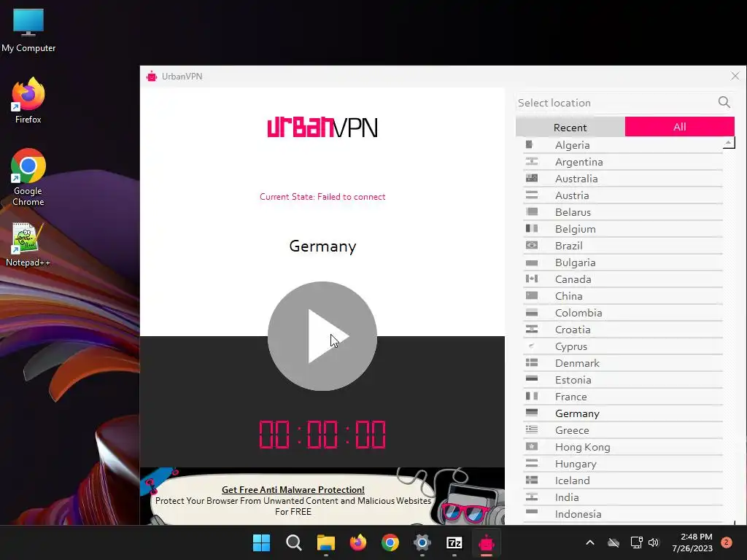This screenshot has height=560, width=747.
Task: Select Cyprus from the location list
Action: tap(623, 346)
